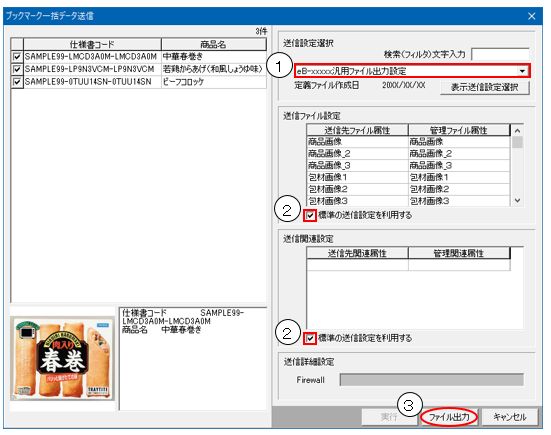The image size is (551, 435).
Task: Click the キャンセル button
Action: 510,417
